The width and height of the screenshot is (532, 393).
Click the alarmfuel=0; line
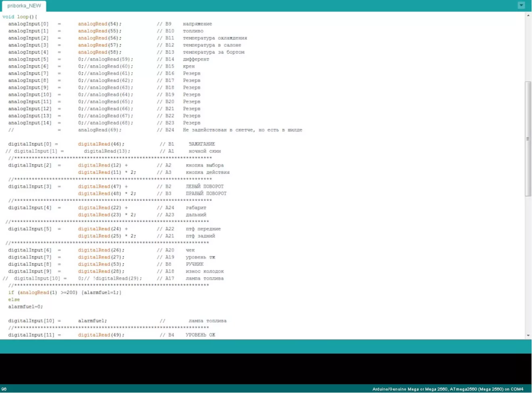click(25, 306)
